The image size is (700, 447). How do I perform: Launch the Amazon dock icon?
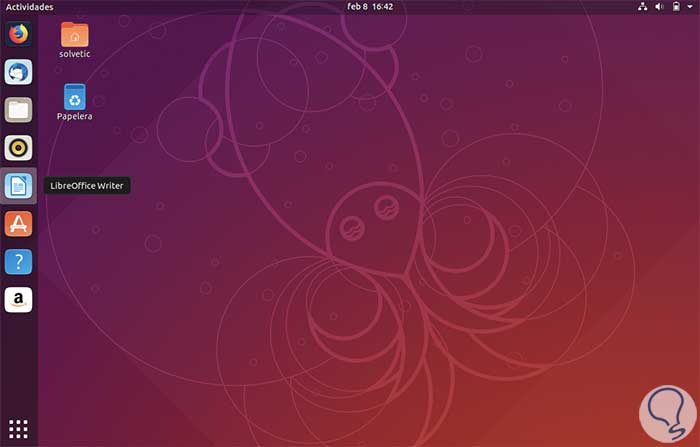click(x=18, y=300)
